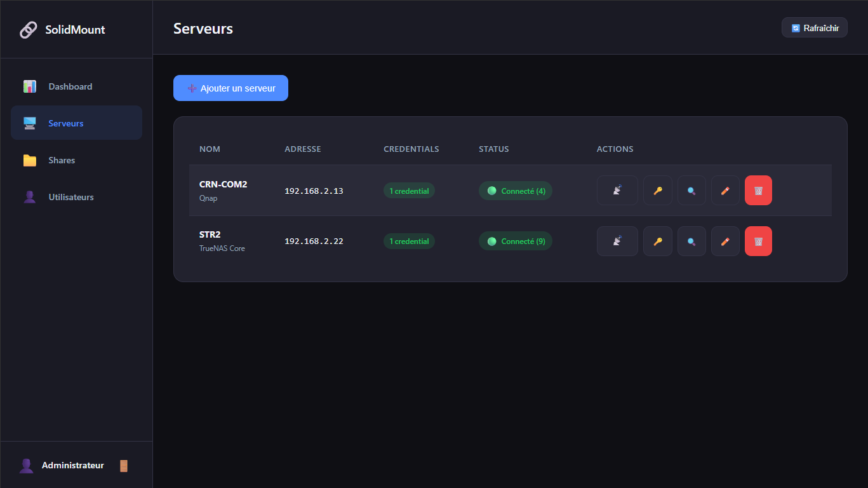
Task: Test STR2 connection using the antenna icon
Action: point(617,241)
